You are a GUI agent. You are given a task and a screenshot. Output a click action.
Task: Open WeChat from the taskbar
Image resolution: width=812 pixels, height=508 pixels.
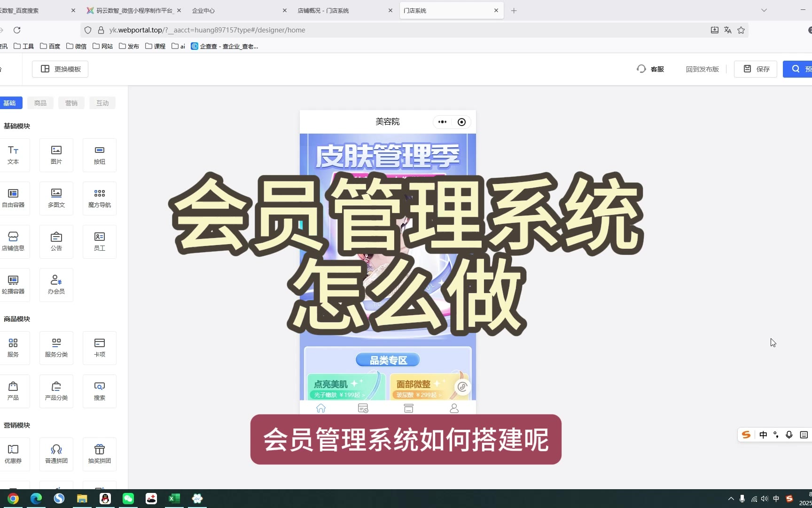pos(128,499)
